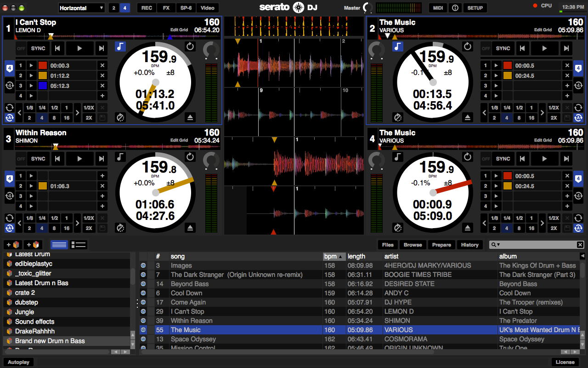Delete cue point 00:00.3 on deck 1
Viewport: 588px width, 368px height.
tap(102, 66)
